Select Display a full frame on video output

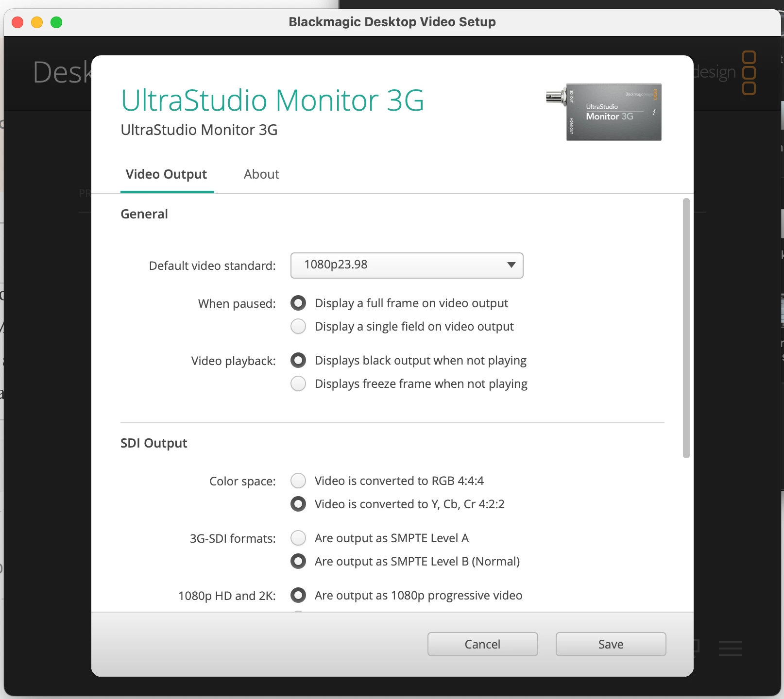coord(298,303)
